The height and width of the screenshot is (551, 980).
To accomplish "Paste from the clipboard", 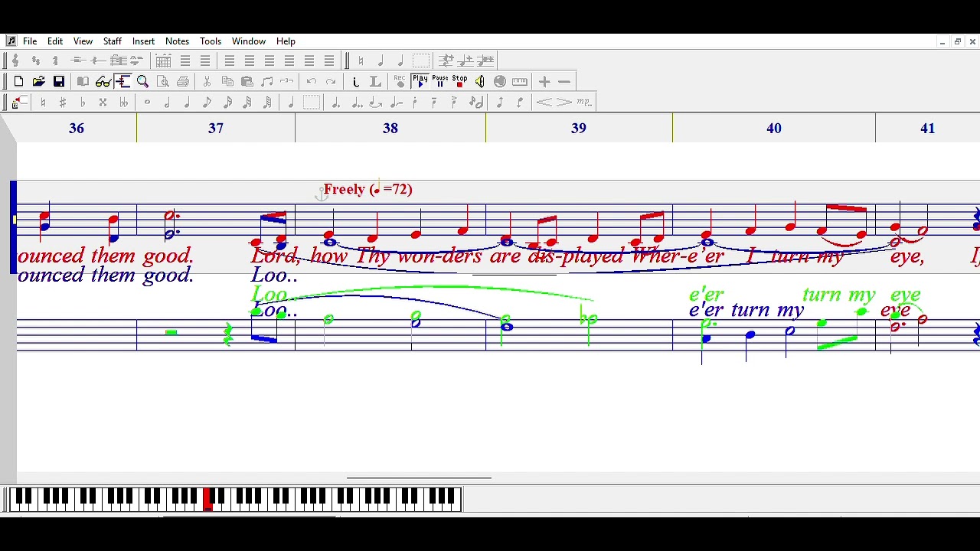I will click(x=247, y=82).
